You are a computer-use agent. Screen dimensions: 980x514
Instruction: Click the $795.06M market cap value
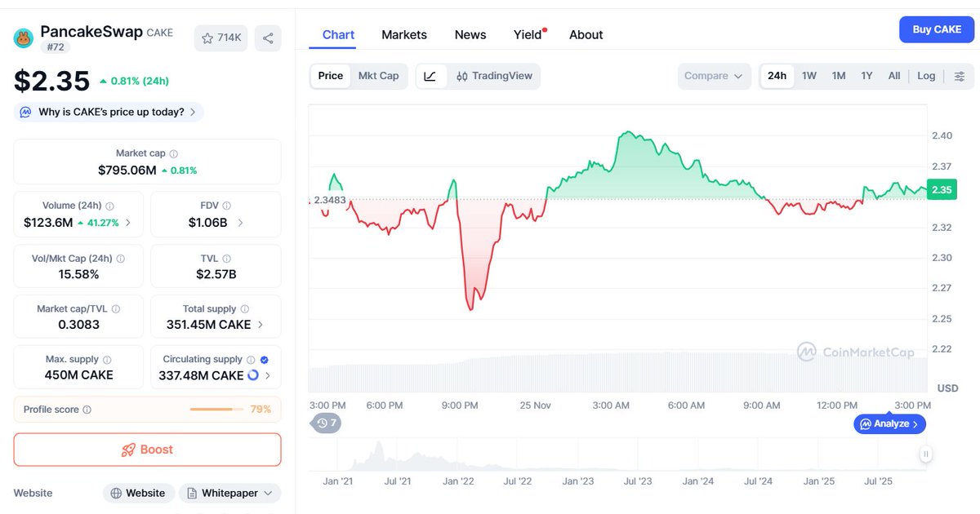[127, 171]
